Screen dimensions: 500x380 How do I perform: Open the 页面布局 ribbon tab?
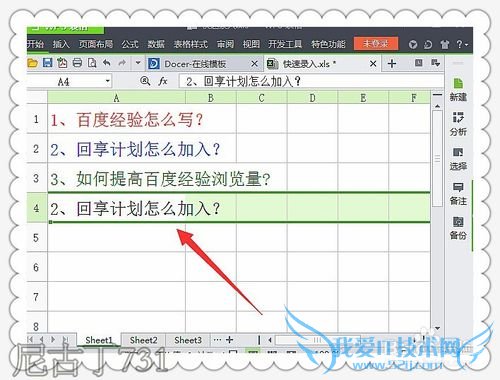[x=96, y=44]
